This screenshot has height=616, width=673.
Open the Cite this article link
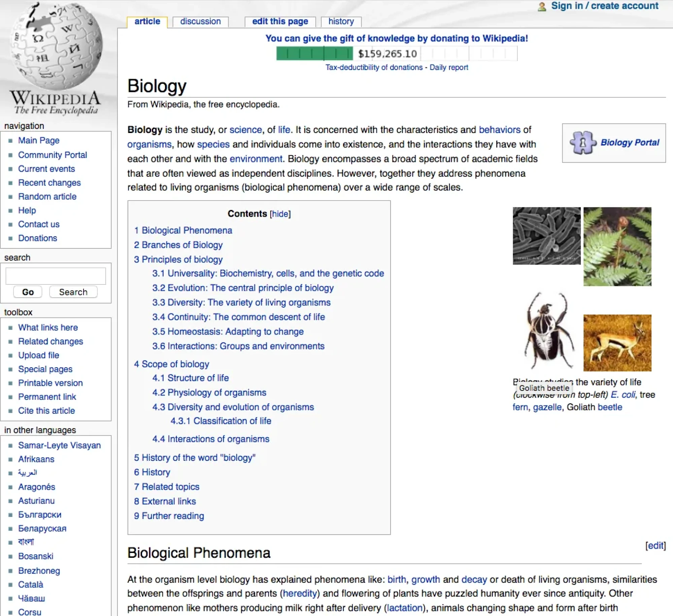pos(46,411)
